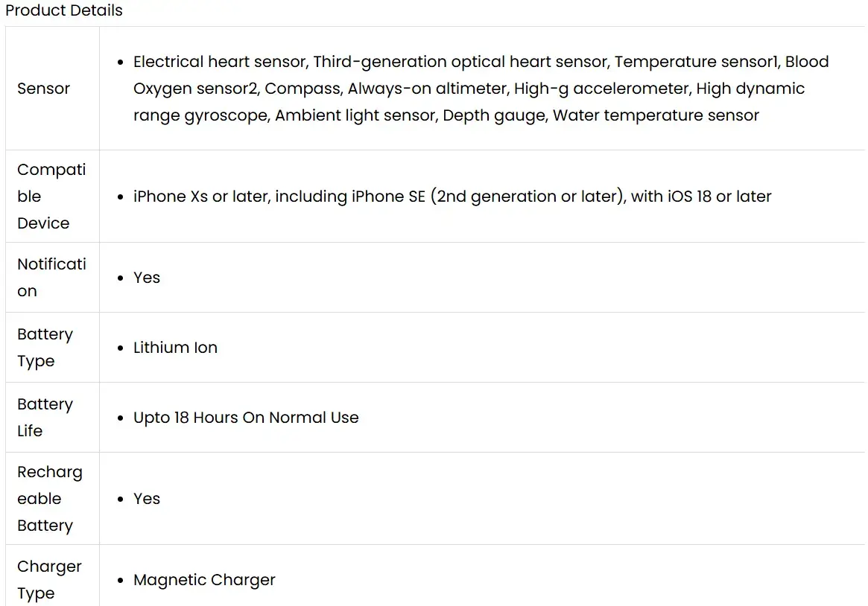
Task: Select the Charger Type row label
Action: click(49, 580)
